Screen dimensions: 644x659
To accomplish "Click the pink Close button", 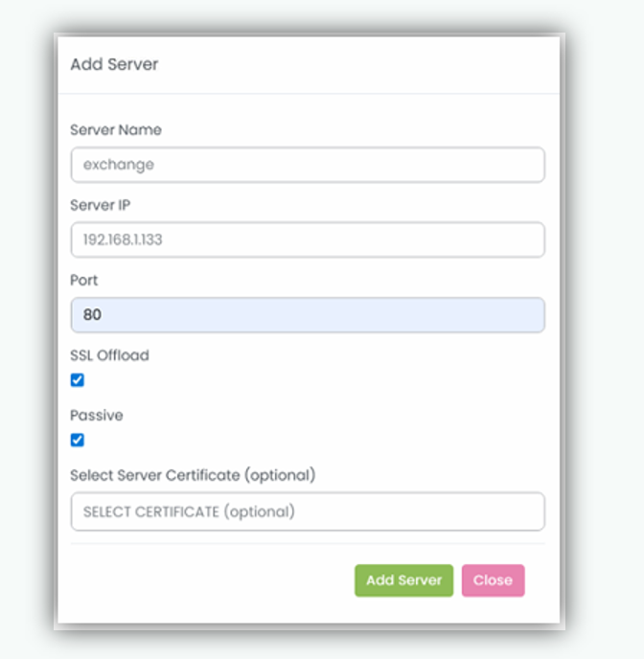I will 493,580.
